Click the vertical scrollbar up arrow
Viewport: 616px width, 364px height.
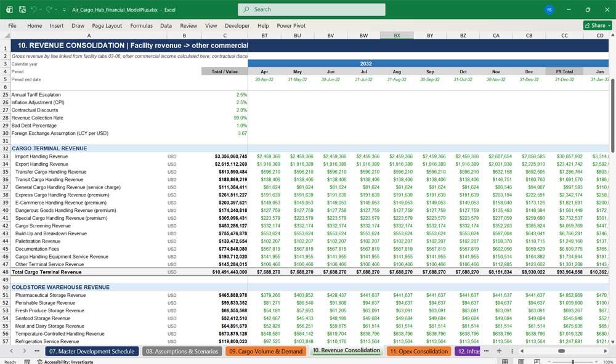[612, 35]
